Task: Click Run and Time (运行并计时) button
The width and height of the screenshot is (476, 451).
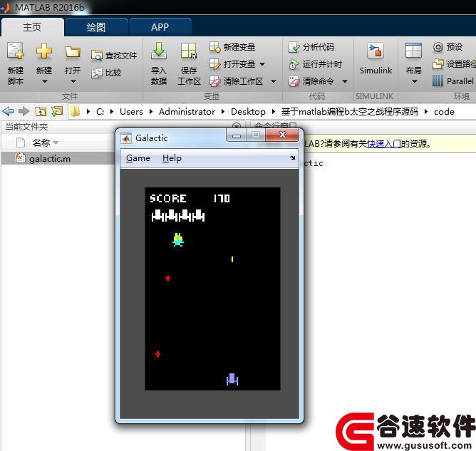Action: [x=315, y=64]
